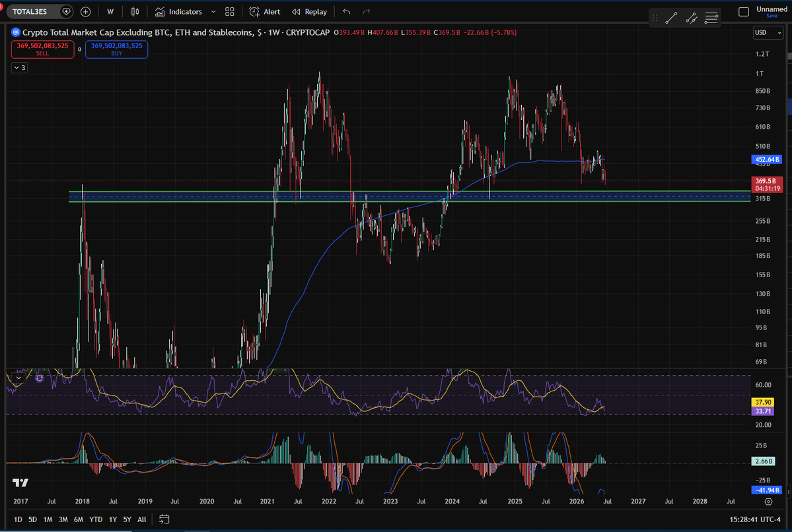Save the chart layout

click(x=772, y=16)
